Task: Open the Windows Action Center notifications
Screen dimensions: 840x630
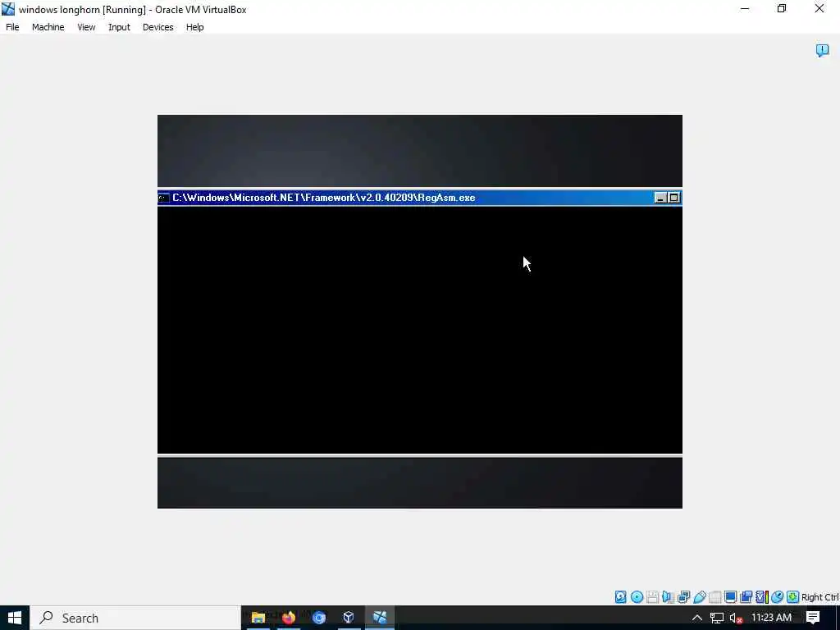Action: [813, 618]
